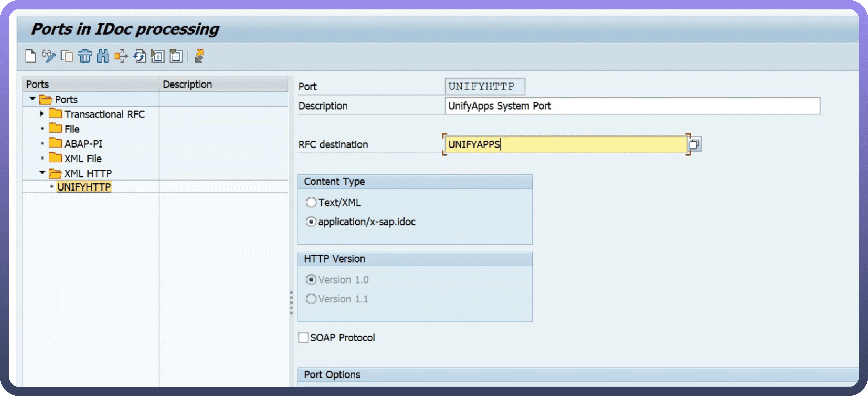Select application/x-sap.idoc radio button
This screenshot has width=868, height=396.
pyautogui.click(x=311, y=222)
